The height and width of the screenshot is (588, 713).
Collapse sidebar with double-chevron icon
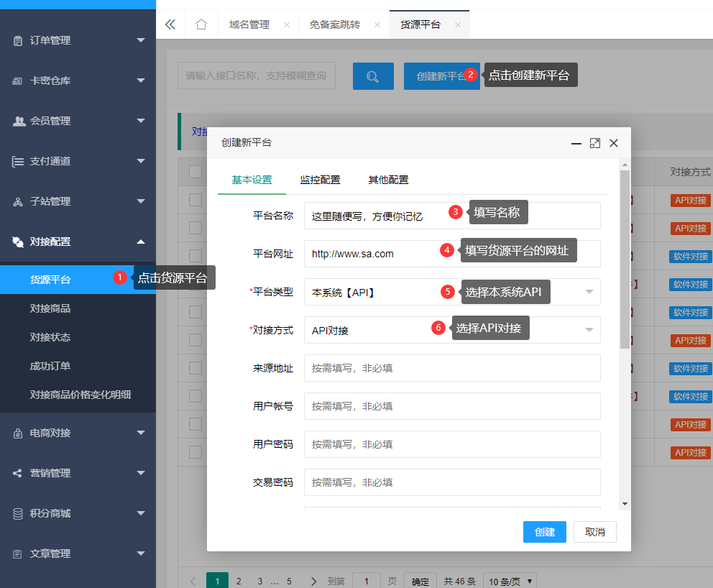(x=170, y=24)
